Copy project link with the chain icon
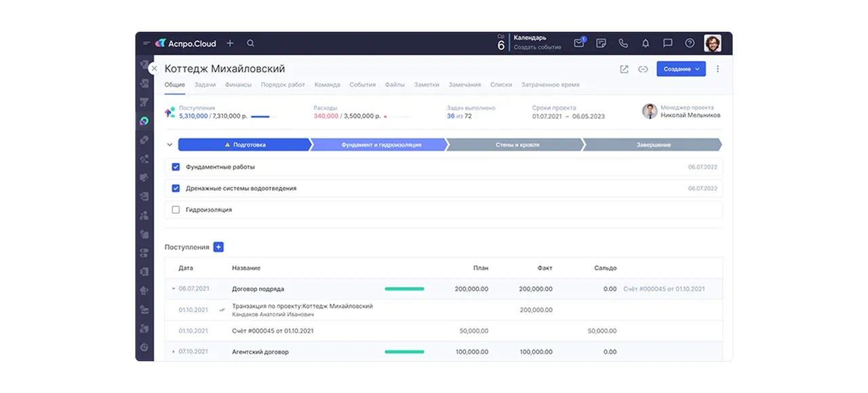Screen dimensions: 868x393 tap(643, 69)
